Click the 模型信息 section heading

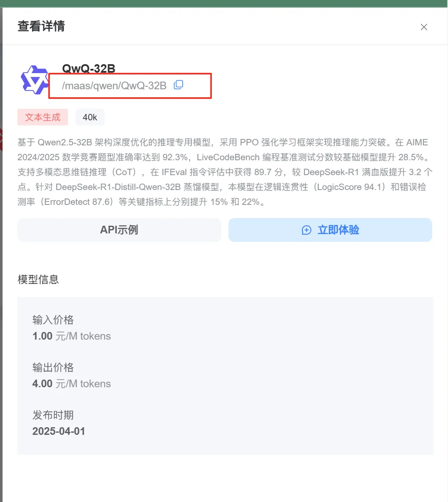pos(38,280)
